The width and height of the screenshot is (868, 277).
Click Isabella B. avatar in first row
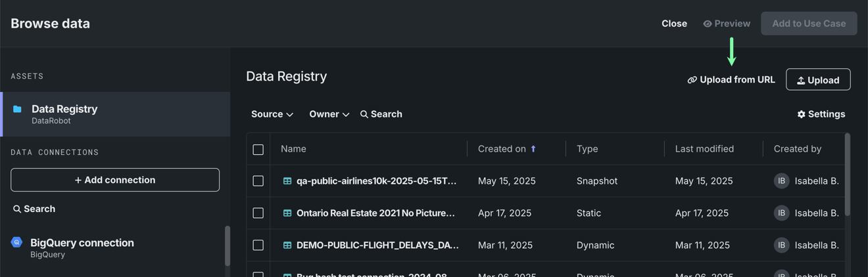pos(781,181)
